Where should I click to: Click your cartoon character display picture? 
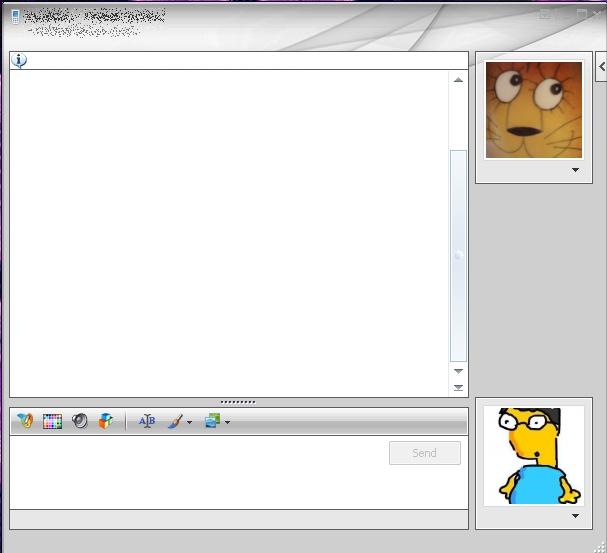point(533,455)
